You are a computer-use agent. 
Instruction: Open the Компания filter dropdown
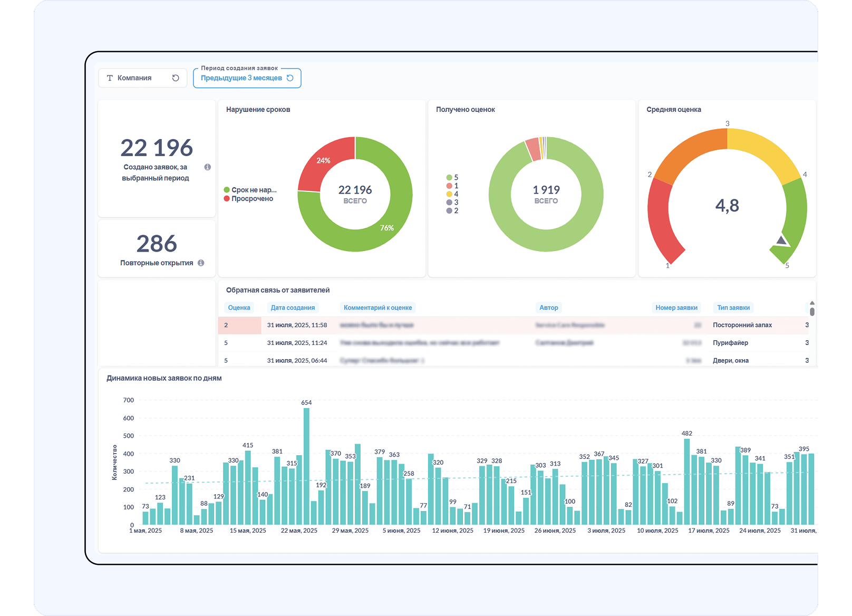point(135,78)
